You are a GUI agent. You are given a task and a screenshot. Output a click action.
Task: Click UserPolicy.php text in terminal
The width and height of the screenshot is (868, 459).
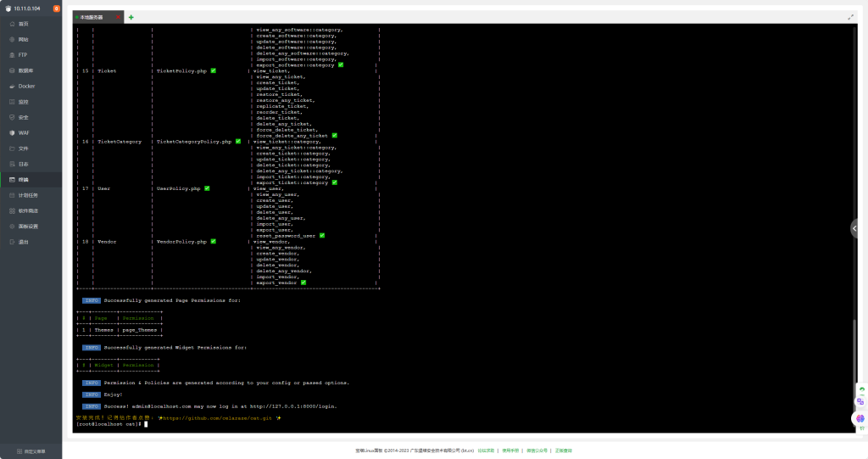click(x=178, y=188)
